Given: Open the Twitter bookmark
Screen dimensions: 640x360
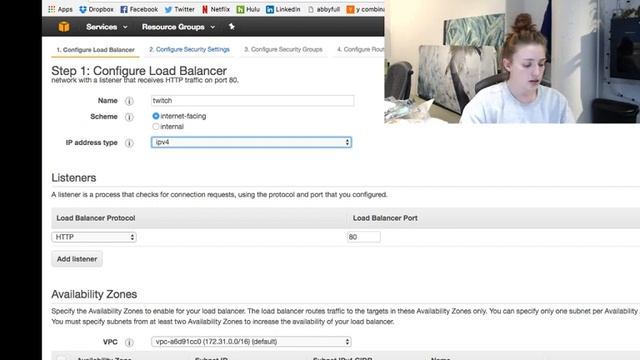Looking at the screenshot, I should click(x=179, y=9).
